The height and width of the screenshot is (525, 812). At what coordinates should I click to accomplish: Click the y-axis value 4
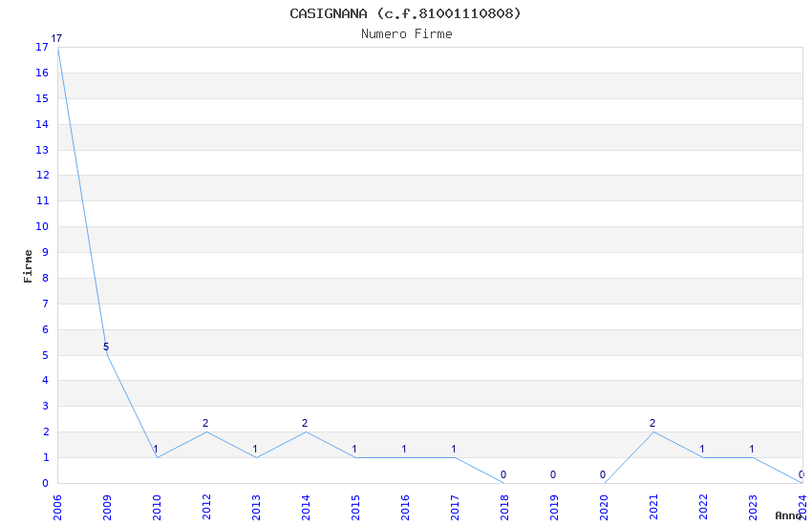click(46, 380)
